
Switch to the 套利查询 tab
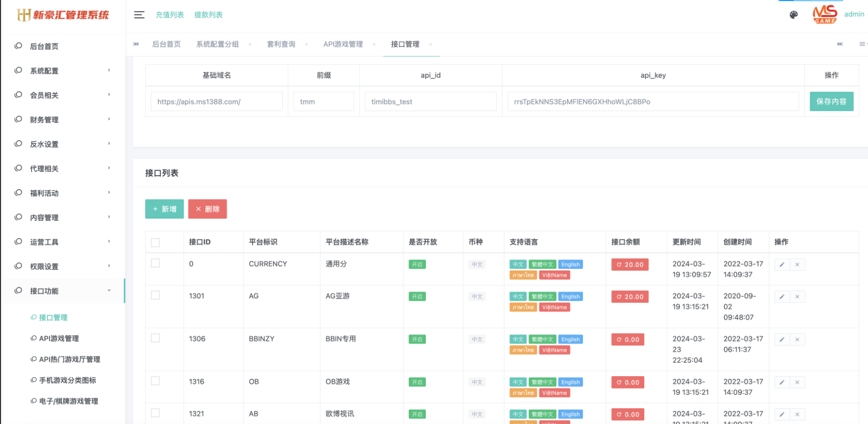click(x=281, y=44)
